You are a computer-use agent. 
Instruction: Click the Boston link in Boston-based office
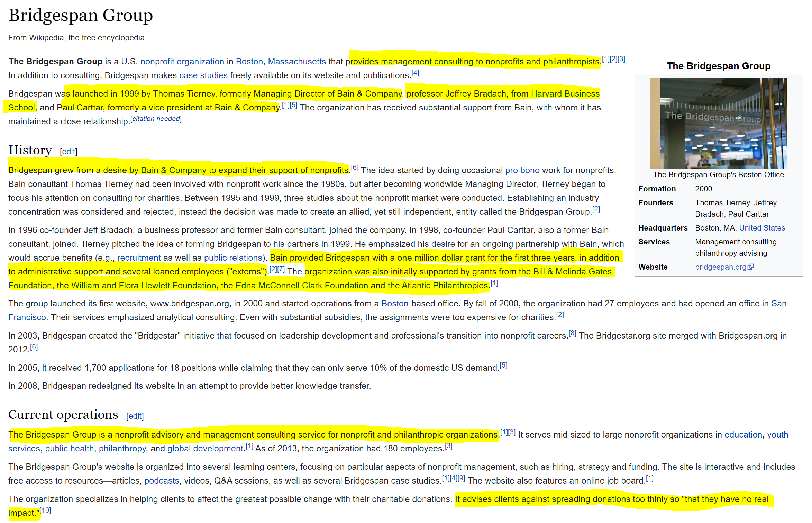[394, 303]
